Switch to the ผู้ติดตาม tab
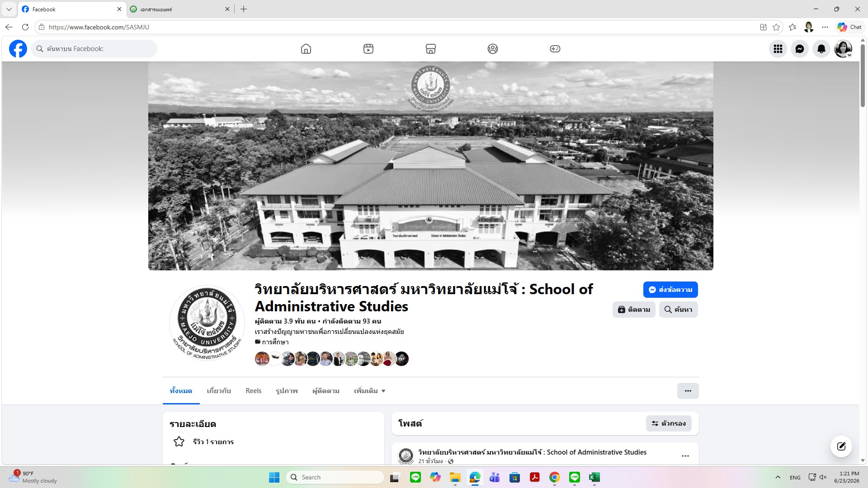The image size is (868, 488). 325,391
